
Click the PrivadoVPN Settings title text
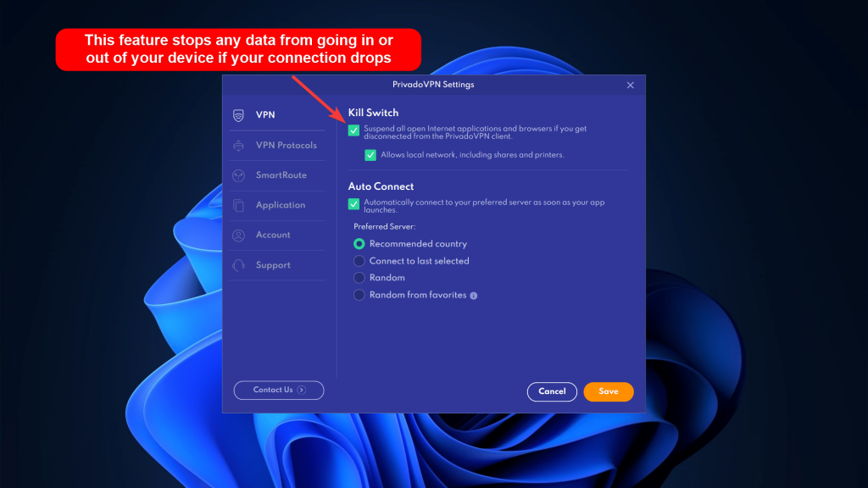click(433, 85)
